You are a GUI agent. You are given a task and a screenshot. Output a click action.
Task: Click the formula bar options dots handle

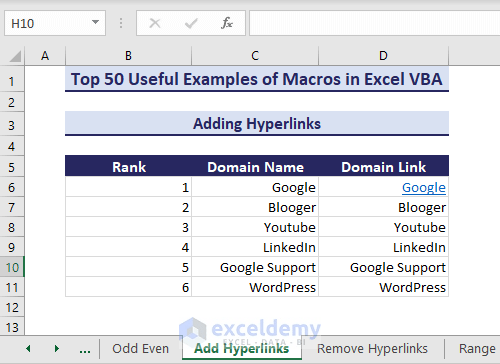click(121, 23)
